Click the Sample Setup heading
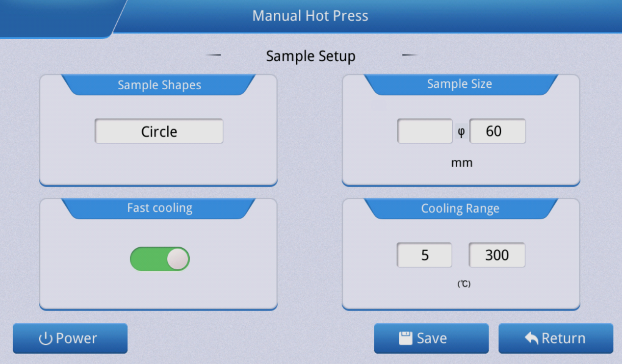Image resolution: width=622 pixels, height=364 pixels. click(x=311, y=56)
